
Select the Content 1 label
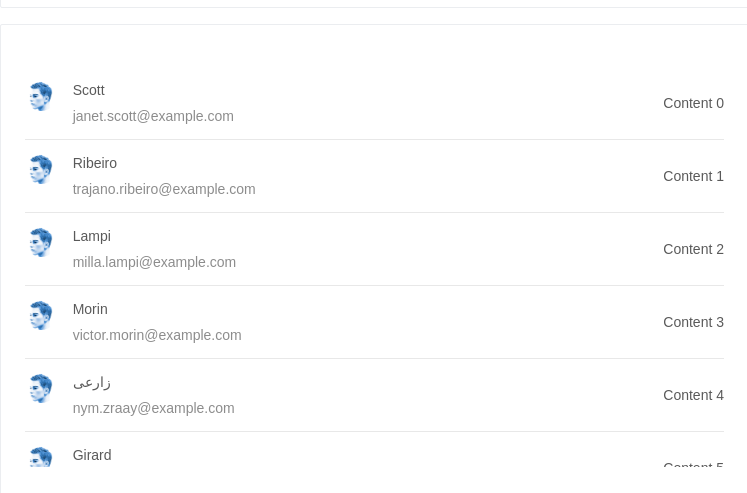[693, 176]
